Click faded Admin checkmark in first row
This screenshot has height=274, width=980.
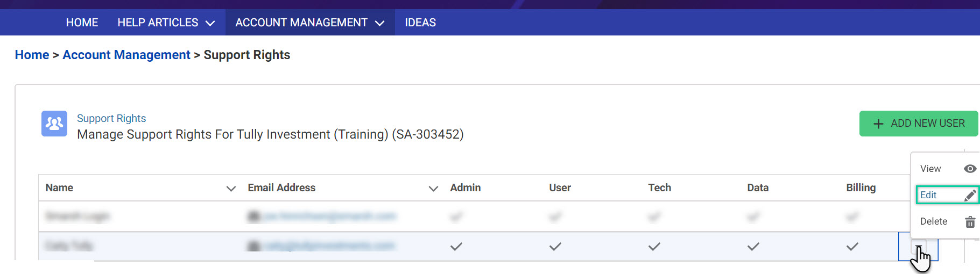(456, 217)
